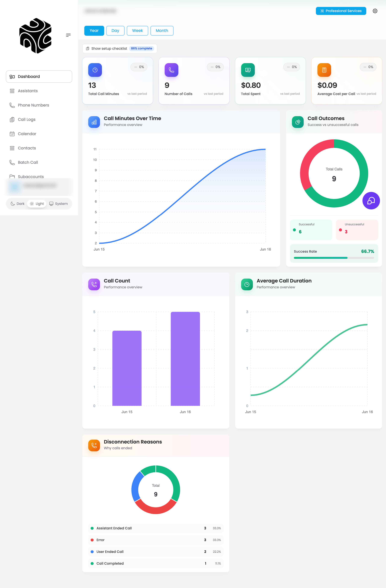This screenshot has width=386, height=588.
Task: Click the Error row in disconnection reasons
Action: pyautogui.click(x=156, y=540)
